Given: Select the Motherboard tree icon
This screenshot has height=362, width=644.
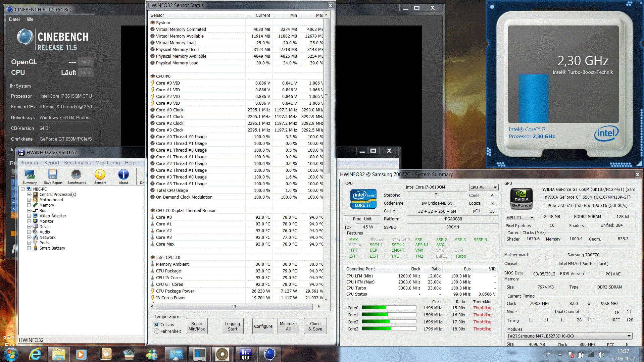Looking at the screenshot, I should pyautogui.click(x=35, y=200).
